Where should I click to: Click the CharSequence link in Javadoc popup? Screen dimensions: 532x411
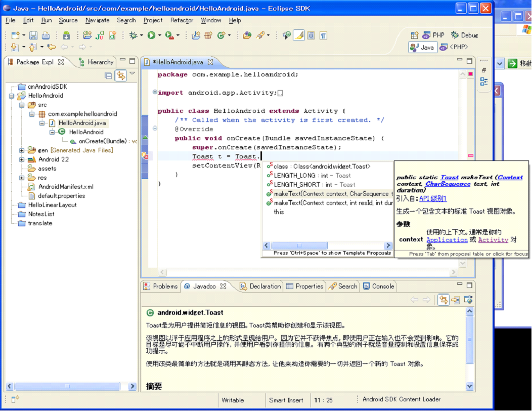tap(448, 184)
